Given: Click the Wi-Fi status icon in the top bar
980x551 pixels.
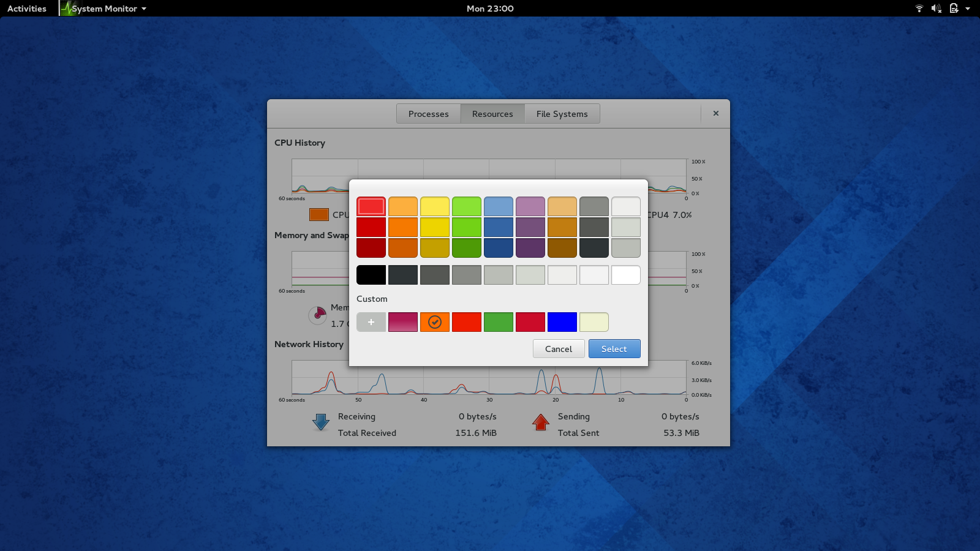Looking at the screenshot, I should 919,8.
